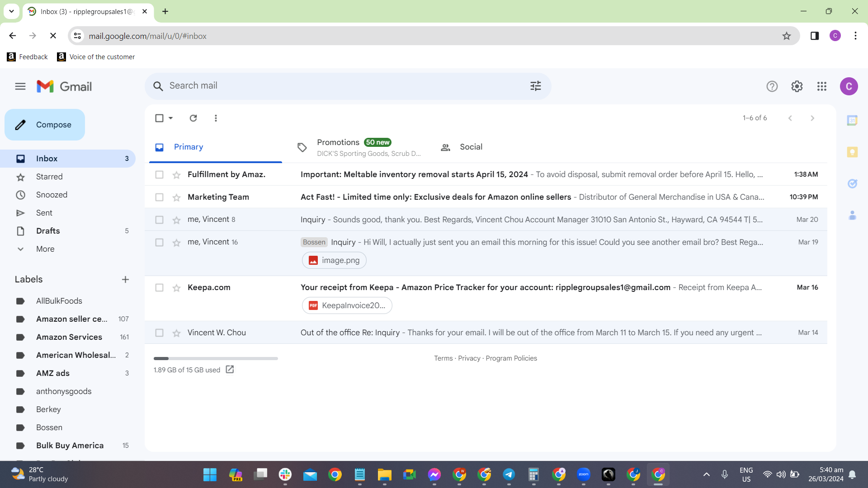The width and height of the screenshot is (868, 488).
Task: Open the select-all dropdown arrow
Action: pos(171,118)
